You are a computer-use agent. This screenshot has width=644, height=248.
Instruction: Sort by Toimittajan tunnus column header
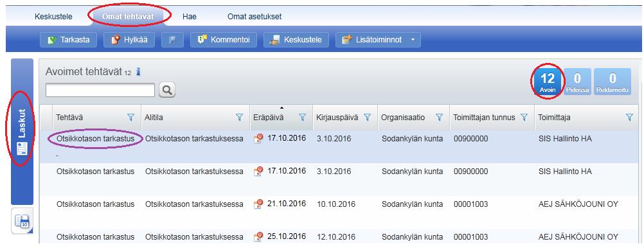pyautogui.click(x=484, y=118)
